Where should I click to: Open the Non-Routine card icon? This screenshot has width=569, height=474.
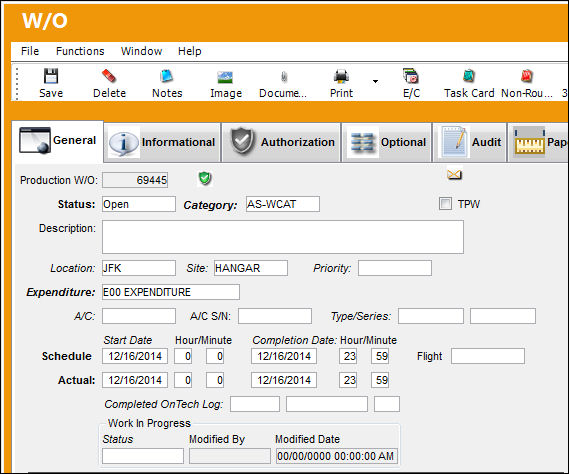(x=527, y=76)
